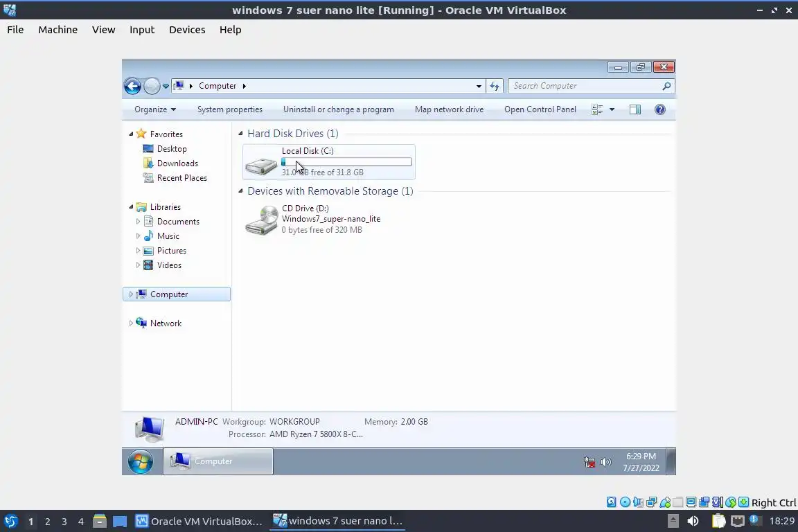Switch to host workspace 2
This screenshot has height=532, width=798.
pos(47,522)
